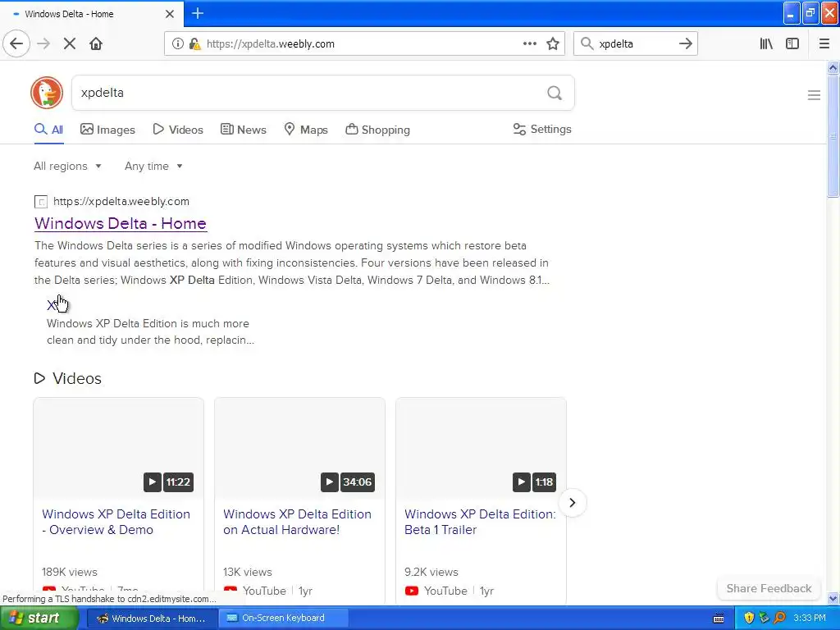Open the Firefox home page

tap(96, 44)
